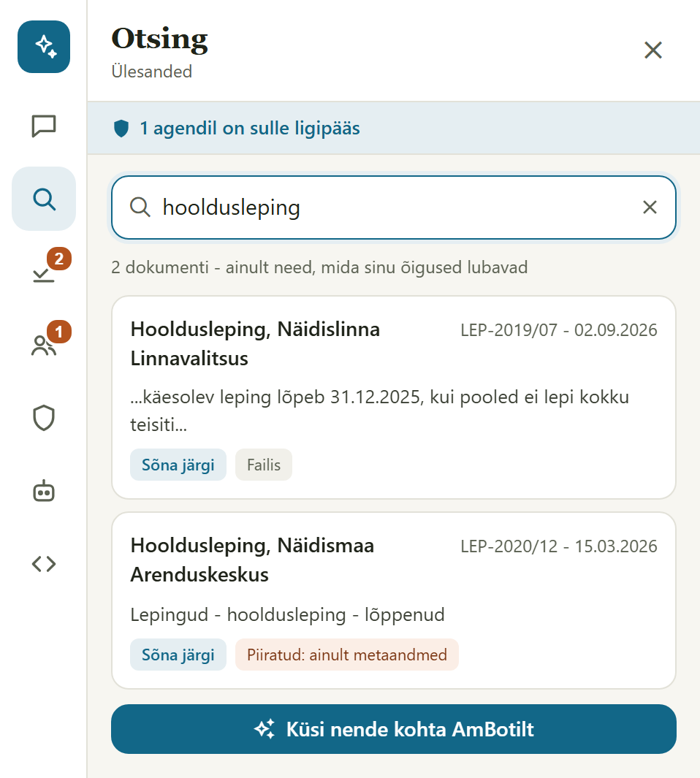Image resolution: width=700 pixels, height=778 pixels.
Task: Clear the hooldusleping search field
Action: 650,207
